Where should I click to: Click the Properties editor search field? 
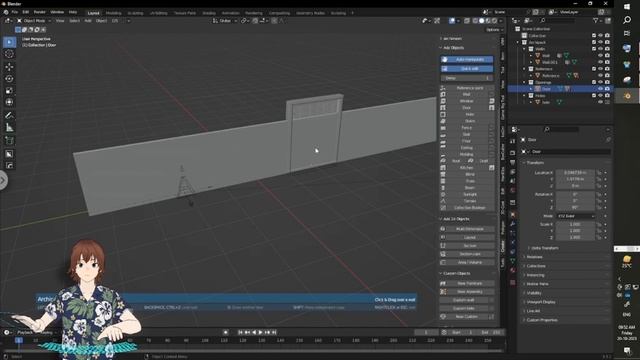[561, 129]
